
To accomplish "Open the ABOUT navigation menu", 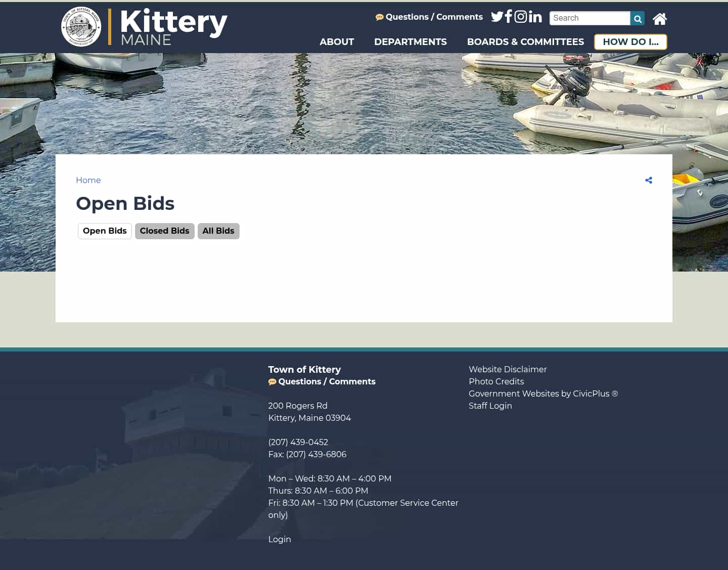I will (x=337, y=42).
